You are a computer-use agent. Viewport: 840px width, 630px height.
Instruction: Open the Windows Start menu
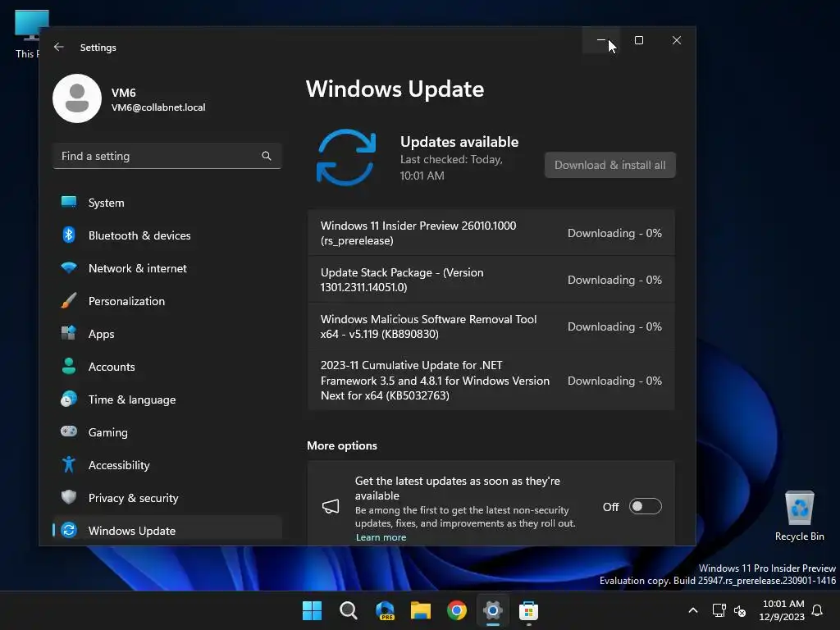tap(312, 610)
